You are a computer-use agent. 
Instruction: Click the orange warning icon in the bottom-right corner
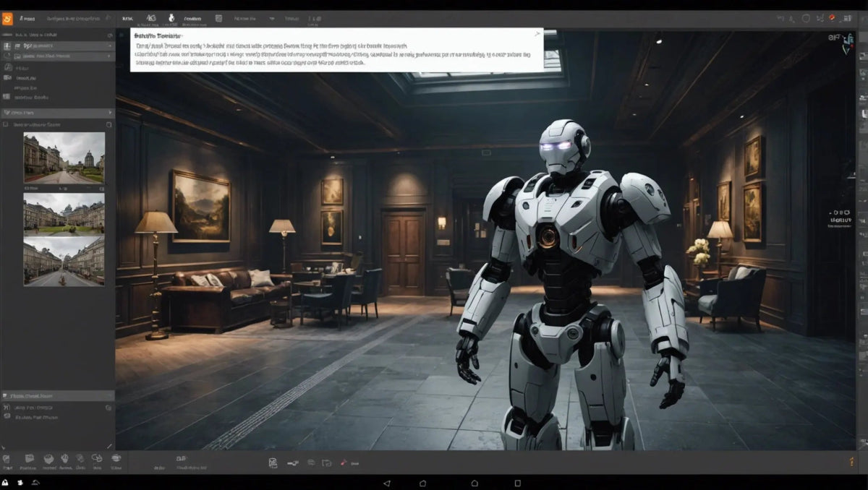click(851, 460)
